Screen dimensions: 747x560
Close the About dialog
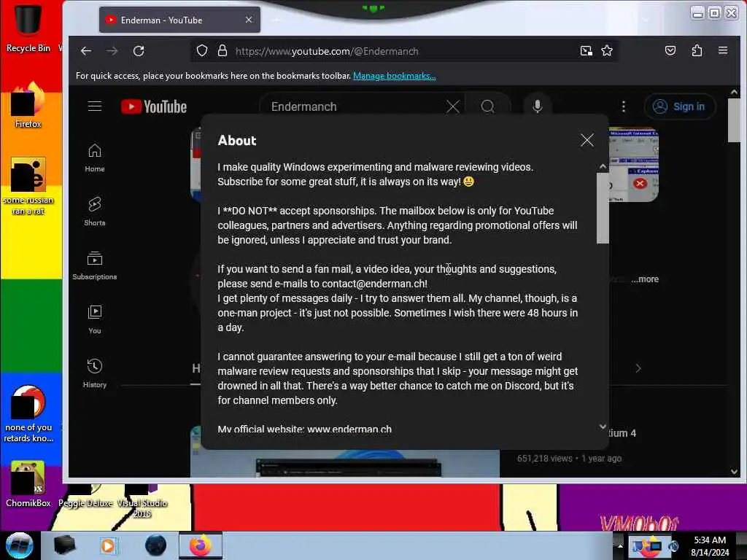pos(587,140)
